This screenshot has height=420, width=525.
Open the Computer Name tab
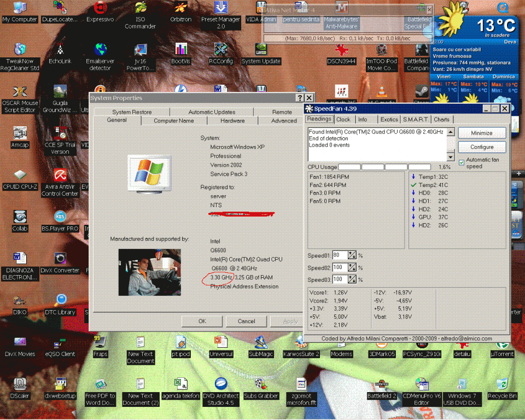pyautogui.click(x=174, y=120)
